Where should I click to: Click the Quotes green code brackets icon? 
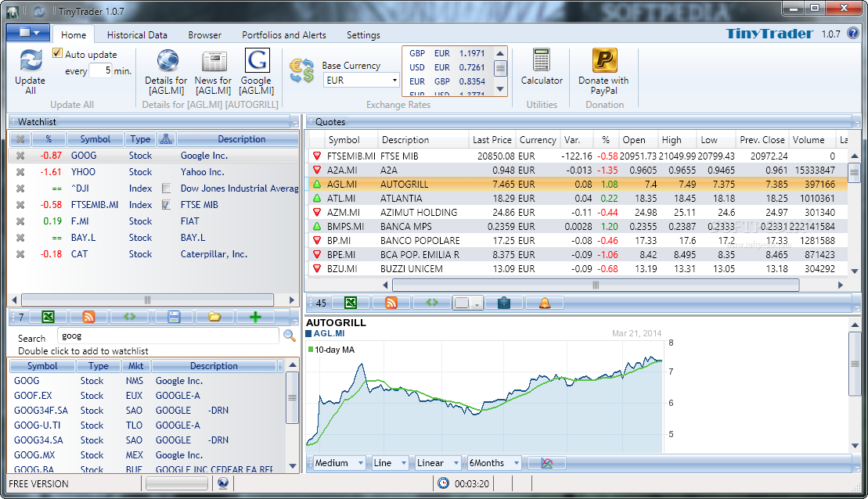click(x=432, y=303)
